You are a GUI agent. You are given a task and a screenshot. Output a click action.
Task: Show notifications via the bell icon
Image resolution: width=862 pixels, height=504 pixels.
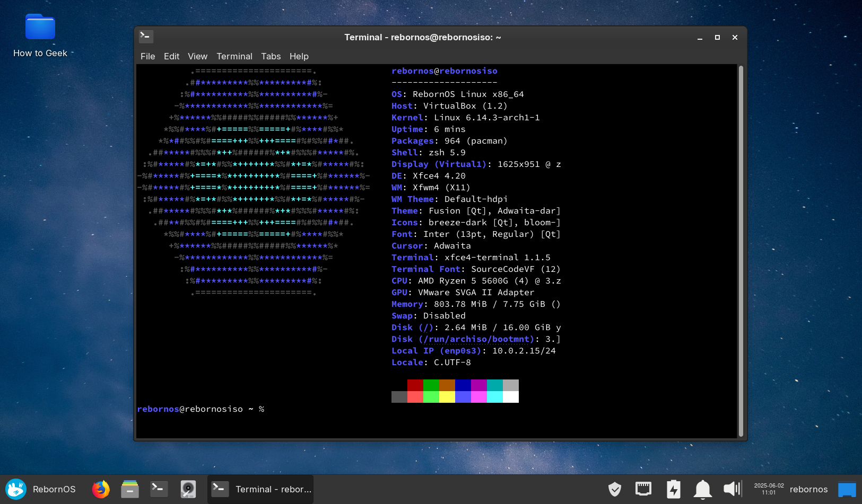pyautogui.click(x=703, y=489)
